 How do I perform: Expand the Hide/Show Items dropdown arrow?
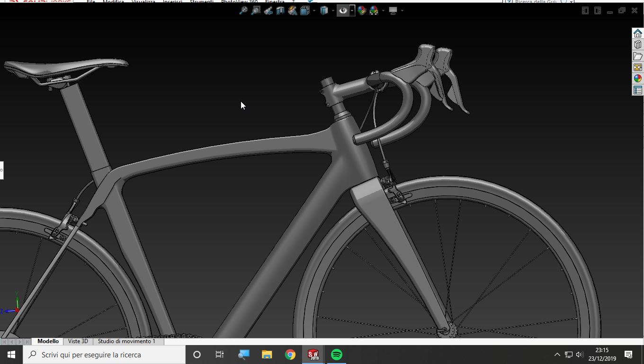point(352,10)
